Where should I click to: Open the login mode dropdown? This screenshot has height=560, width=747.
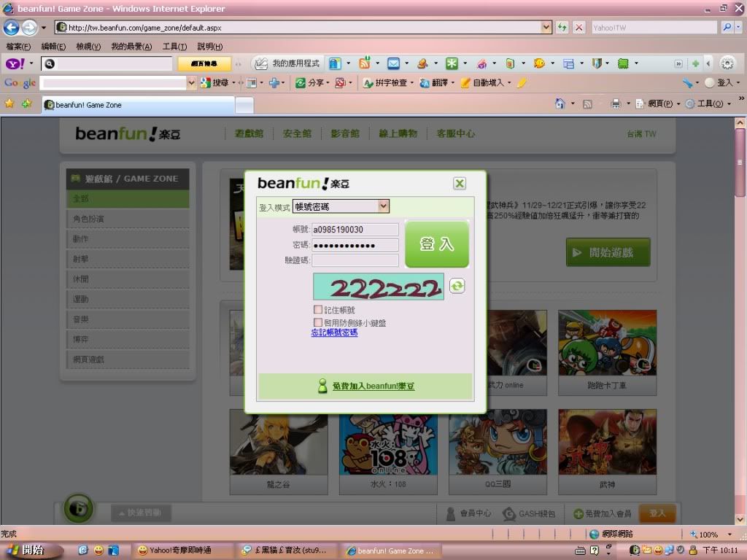(341, 206)
